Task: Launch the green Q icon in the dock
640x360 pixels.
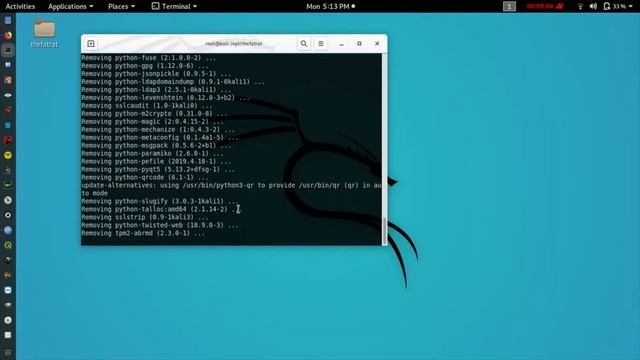Action: 8,245
